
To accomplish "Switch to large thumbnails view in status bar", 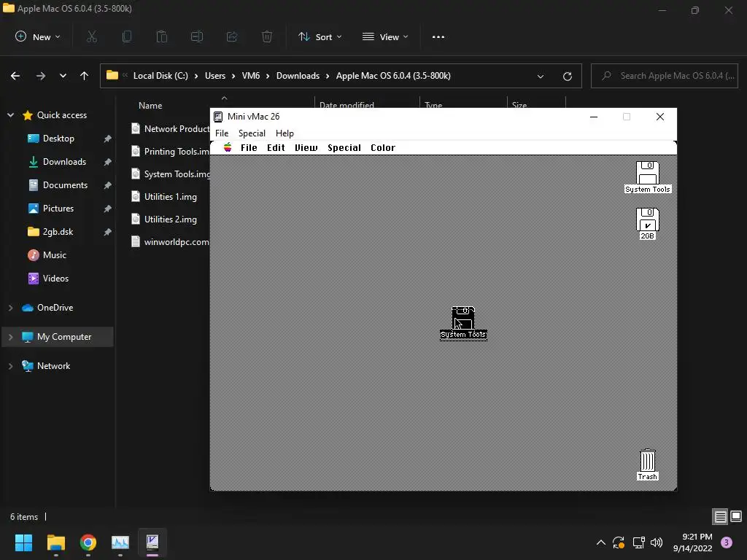I will click(736, 517).
